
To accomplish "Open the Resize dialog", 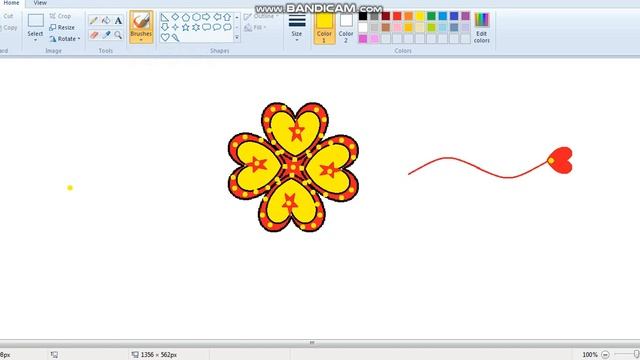I will point(62,27).
